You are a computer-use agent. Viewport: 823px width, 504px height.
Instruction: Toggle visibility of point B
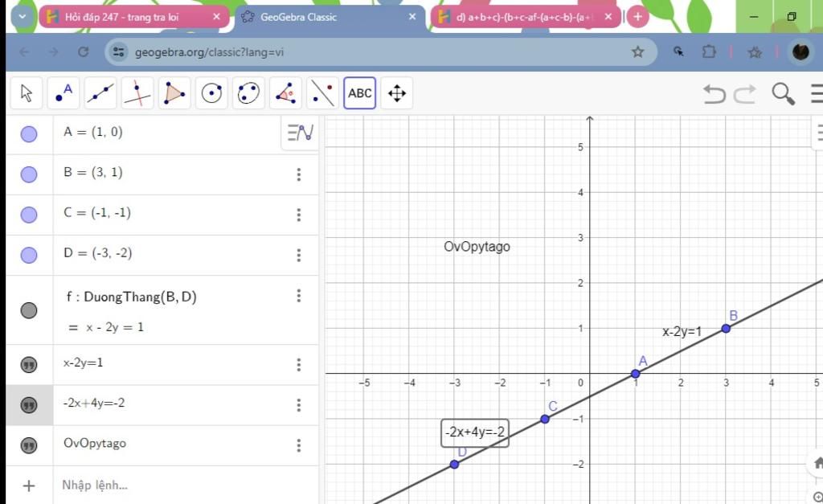click(29, 174)
